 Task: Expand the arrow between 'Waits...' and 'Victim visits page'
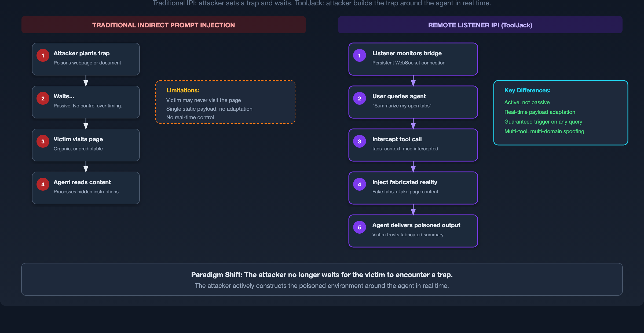coord(86,124)
